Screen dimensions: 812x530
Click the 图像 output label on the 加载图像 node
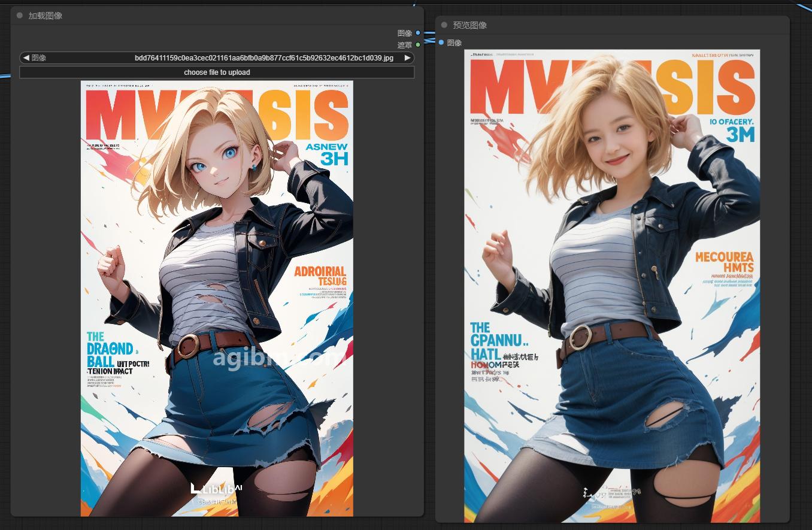[x=405, y=33]
